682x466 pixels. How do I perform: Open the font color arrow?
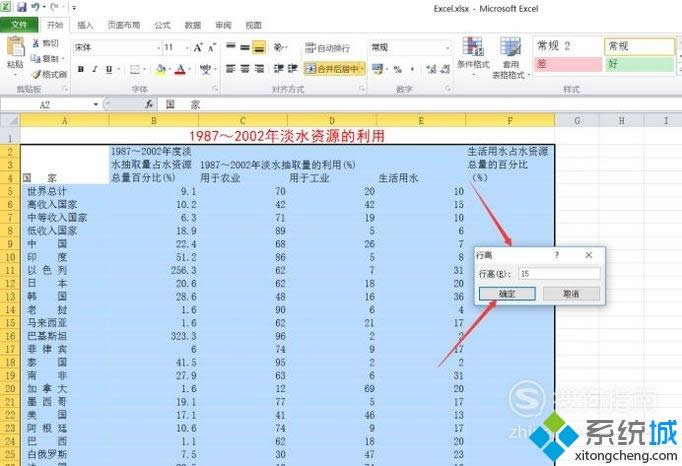[188, 69]
